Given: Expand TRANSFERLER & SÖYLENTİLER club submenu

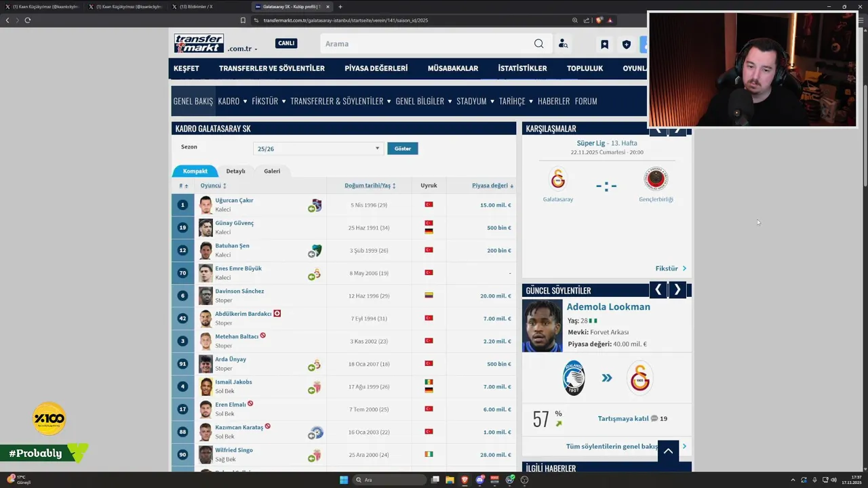Looking at the screenshot, I should click(340, 101).
